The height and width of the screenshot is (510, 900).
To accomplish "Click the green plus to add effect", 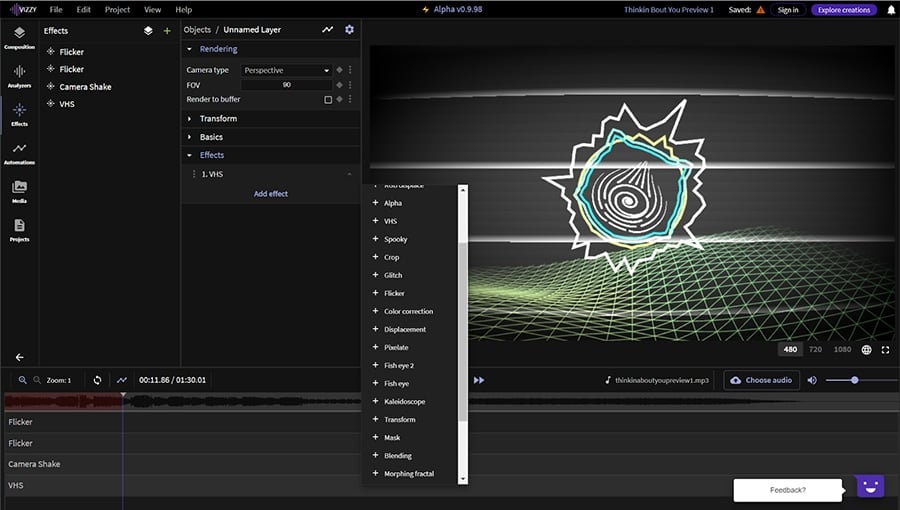I will [x=167, y=31].
